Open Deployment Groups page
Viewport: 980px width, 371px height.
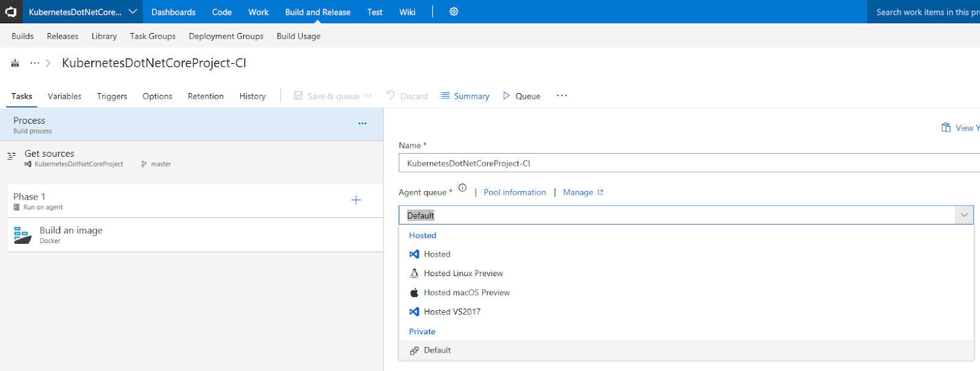(x=226, y=36)
